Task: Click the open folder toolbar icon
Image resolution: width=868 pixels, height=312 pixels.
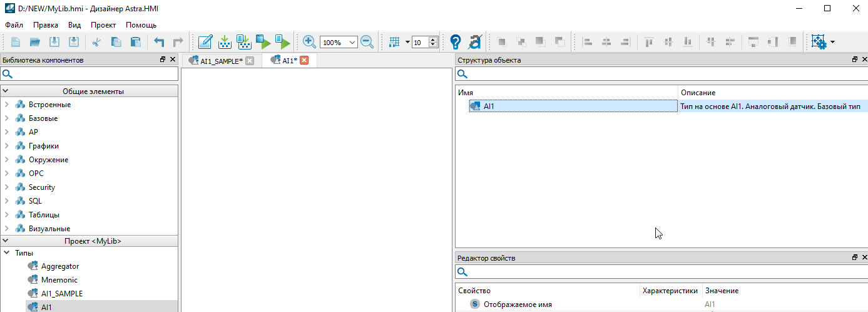Action: click(35, 42)
